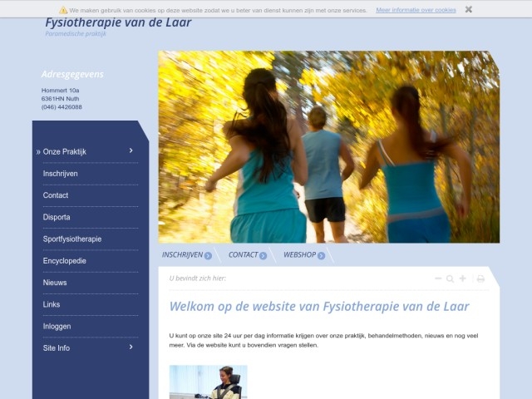Image resolution: width=532 pixels, height=399 pixels.
Task: Expand the Onze Praktijk submenu chevron
Action: [131, 150]
